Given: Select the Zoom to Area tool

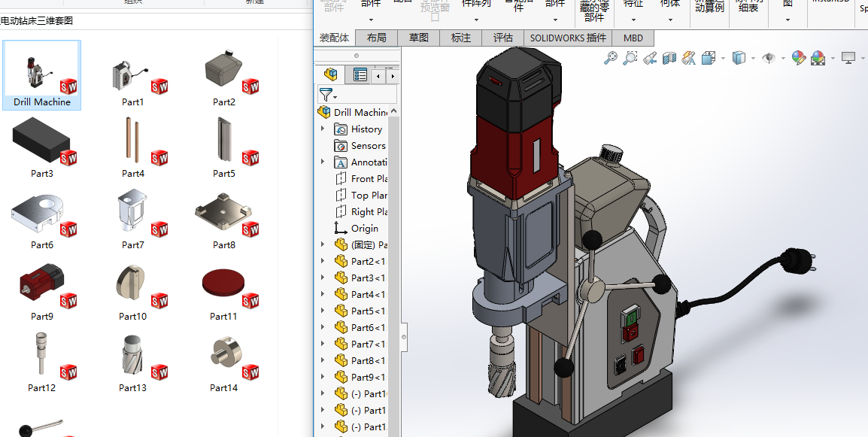Looking at the screenshot, I should tap(630, 58).
